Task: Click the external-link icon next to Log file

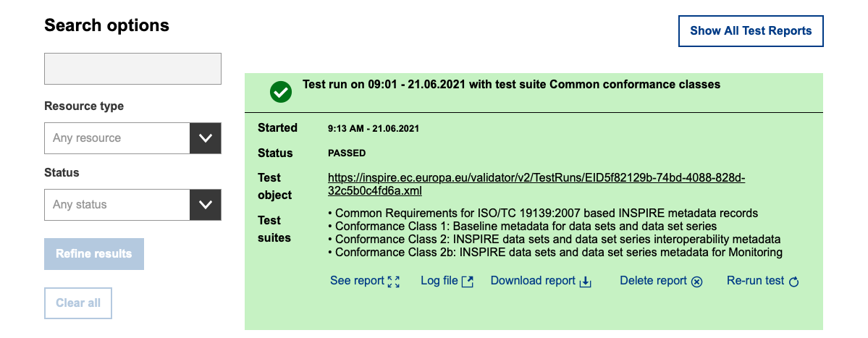Action: pyautogui.click(x=468, y=282)
